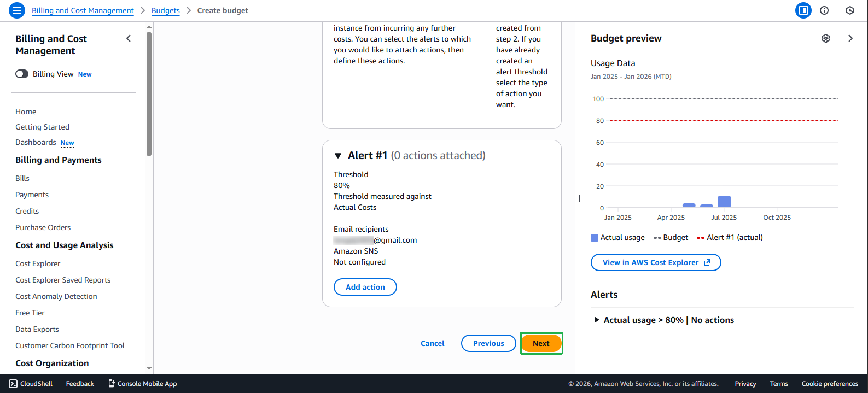Collapse the Billing and Cost Management sidebar

(129, 38)
